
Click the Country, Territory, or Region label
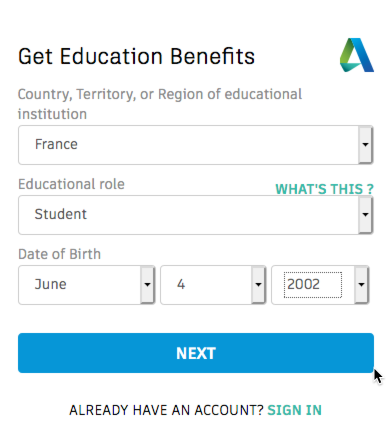[x=160, y=104]
